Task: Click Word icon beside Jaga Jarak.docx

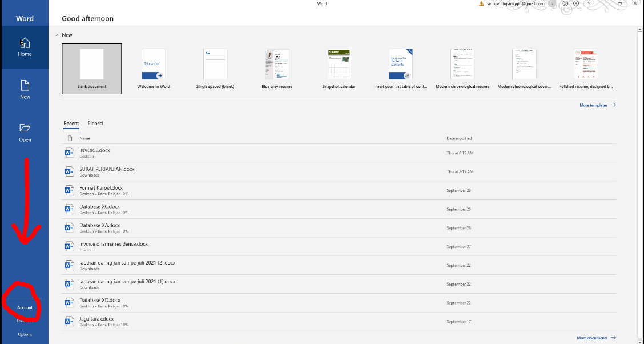Action: pos(69,321)
